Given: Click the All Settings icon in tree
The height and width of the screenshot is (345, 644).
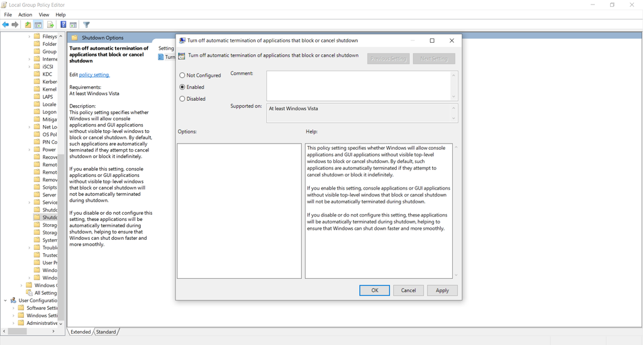Looking at the screenshot, I should [x=29, y=293].
